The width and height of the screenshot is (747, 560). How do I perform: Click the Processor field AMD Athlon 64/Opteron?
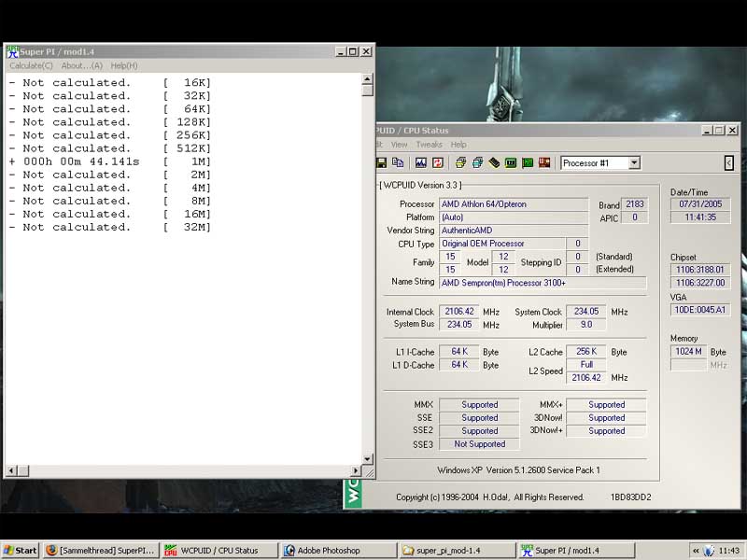(x=514, y=204)
